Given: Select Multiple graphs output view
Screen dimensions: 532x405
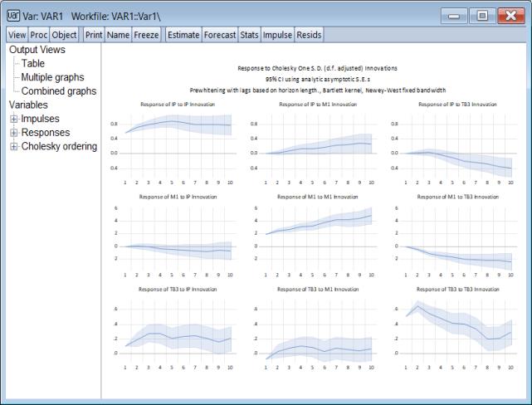Looking at the screenshot, I should point(52,77).
